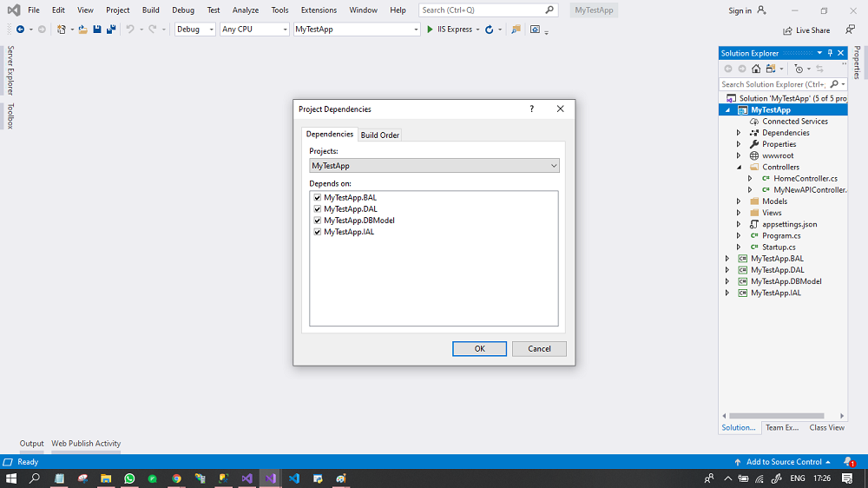
Task: Click the Search (Ctrl+Q) box
Action: point(488,10)
